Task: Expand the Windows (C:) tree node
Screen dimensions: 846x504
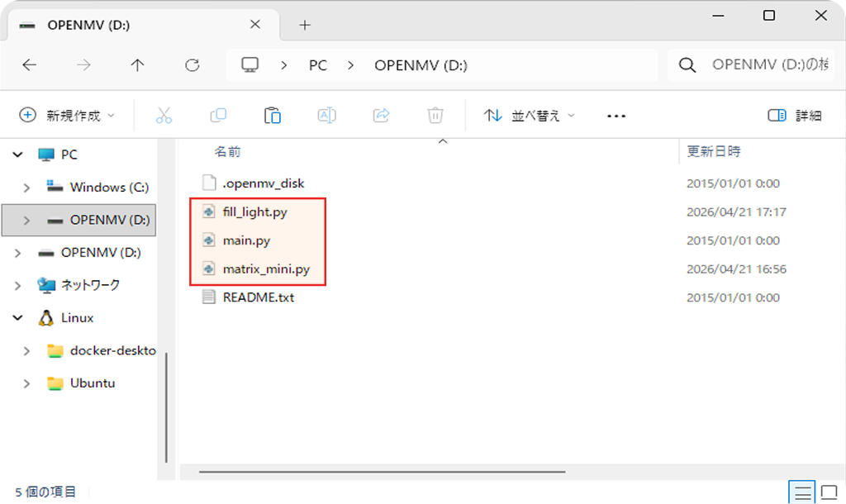Action: (x=26, y=188)
